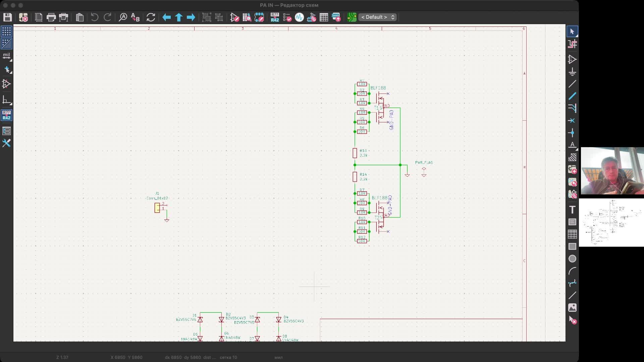Click the webcam thumbnail on the right
644x362 pixels.
612,171
